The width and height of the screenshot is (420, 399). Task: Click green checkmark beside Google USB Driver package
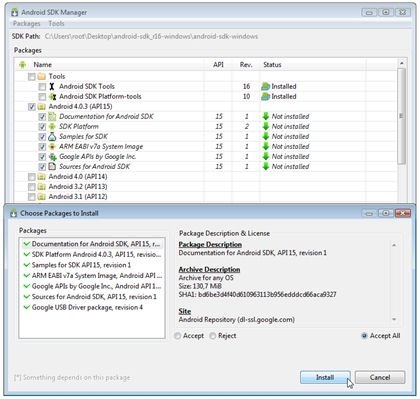tap(27, 307)
